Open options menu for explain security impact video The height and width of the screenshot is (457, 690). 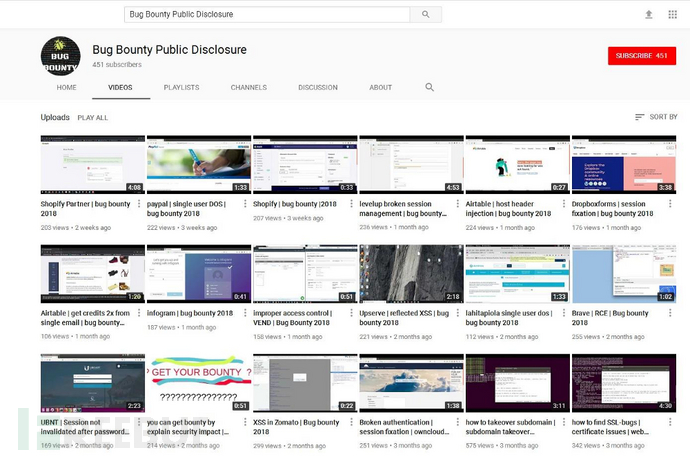point(245,422)
